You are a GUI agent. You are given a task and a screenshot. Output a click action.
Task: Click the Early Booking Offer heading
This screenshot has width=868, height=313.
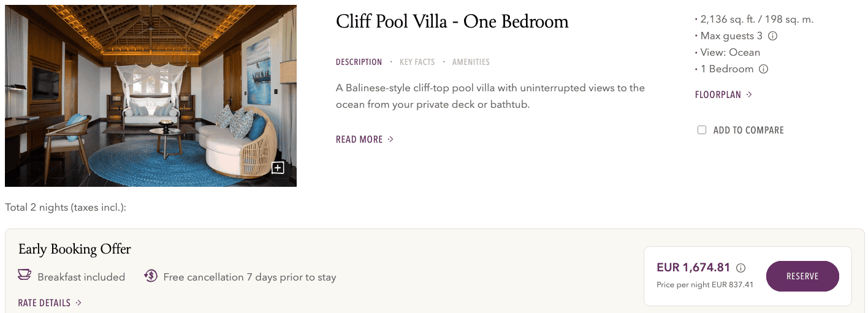click(x=75, y=249)
